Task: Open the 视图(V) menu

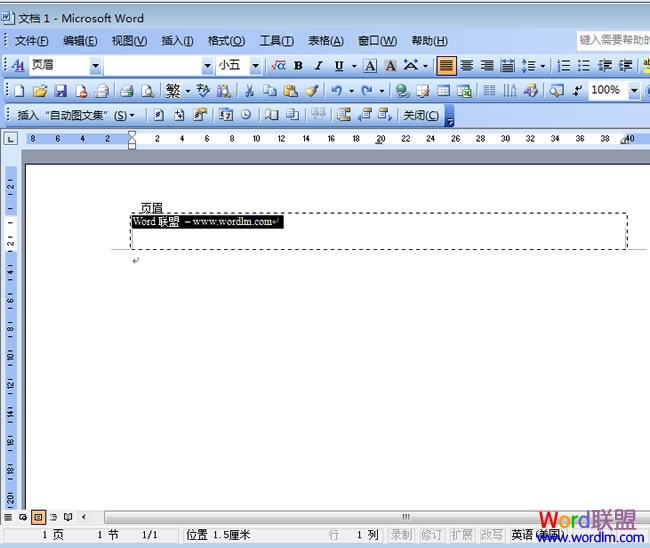Action: tap(129, 41)
